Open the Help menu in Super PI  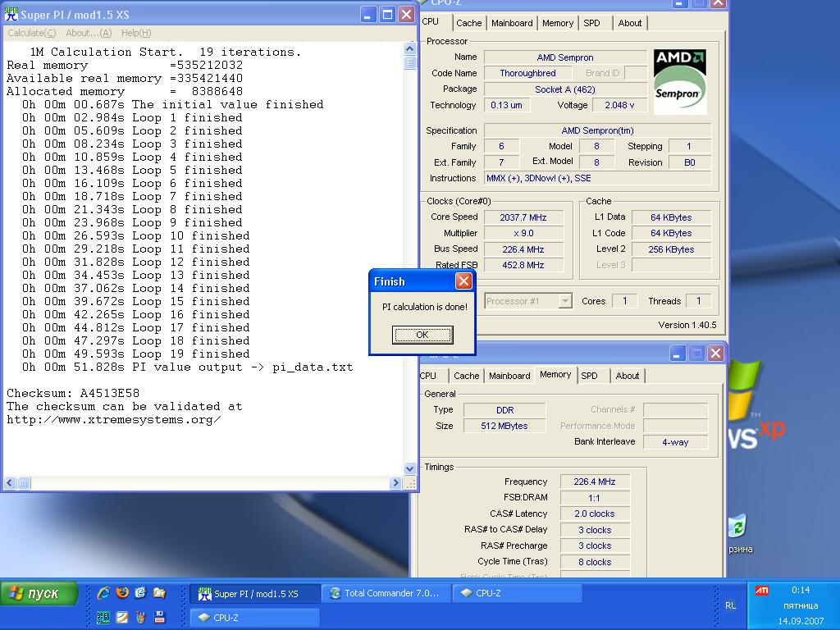[136, 33]
